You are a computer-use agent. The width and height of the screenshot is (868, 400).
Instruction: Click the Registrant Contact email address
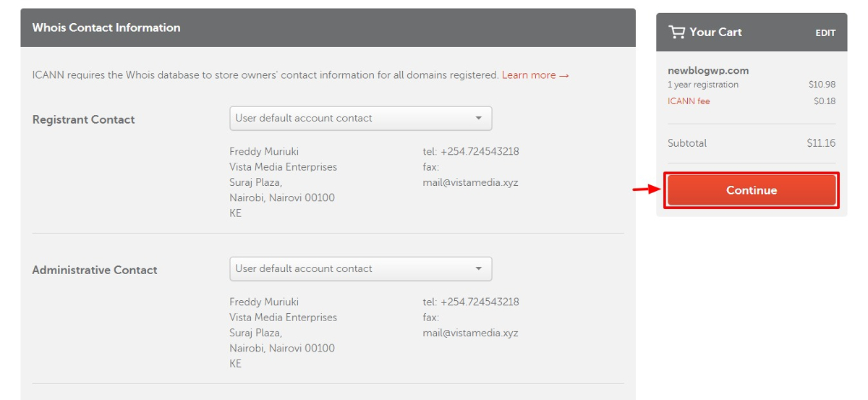click(470, 182)
